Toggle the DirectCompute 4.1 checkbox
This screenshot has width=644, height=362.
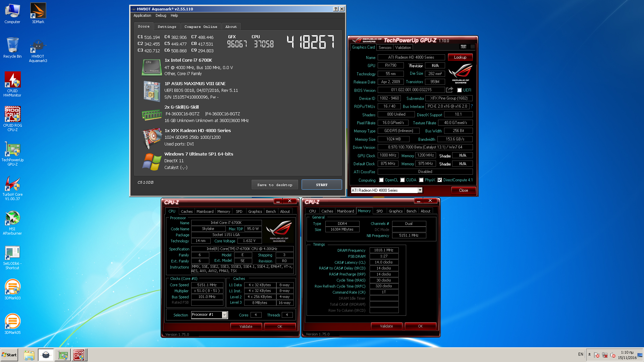coord(440,180)
